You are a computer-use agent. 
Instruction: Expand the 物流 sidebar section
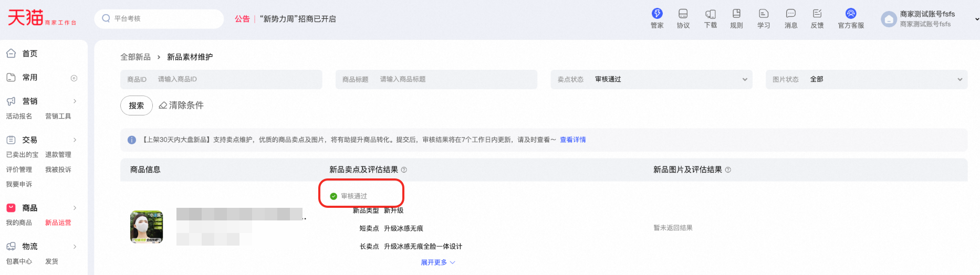click(75, 247)
